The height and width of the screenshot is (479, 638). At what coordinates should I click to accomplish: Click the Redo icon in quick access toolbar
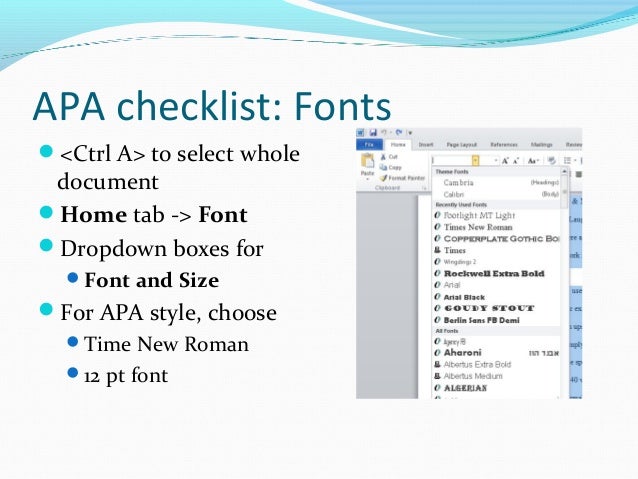pos(399,132)
